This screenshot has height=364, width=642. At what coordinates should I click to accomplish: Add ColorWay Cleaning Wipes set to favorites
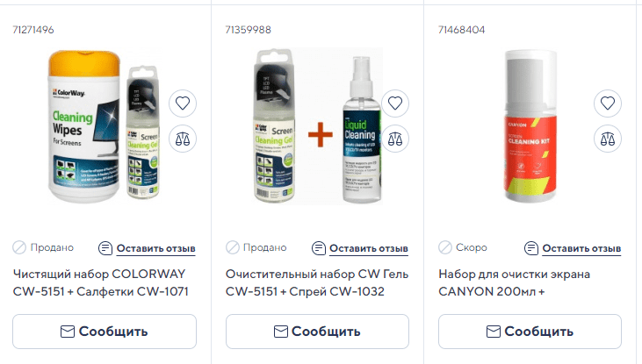183,103
